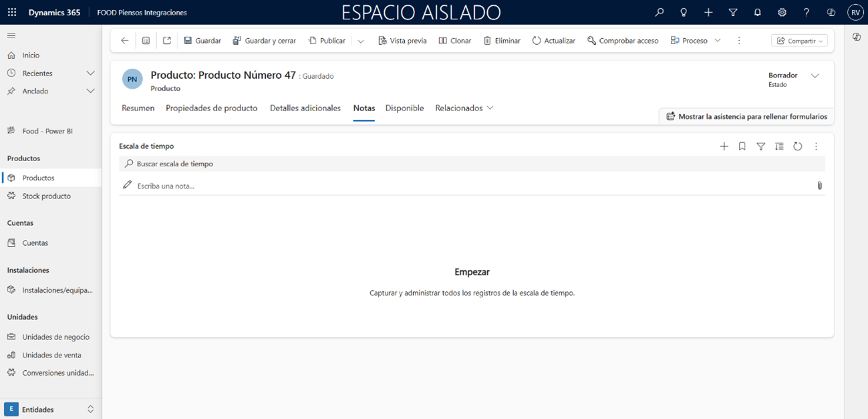Refresh the timeline with the refresh icon
The width and height of the screenshot is (868, 419).
pyautogui.click(x=797, y=146)
